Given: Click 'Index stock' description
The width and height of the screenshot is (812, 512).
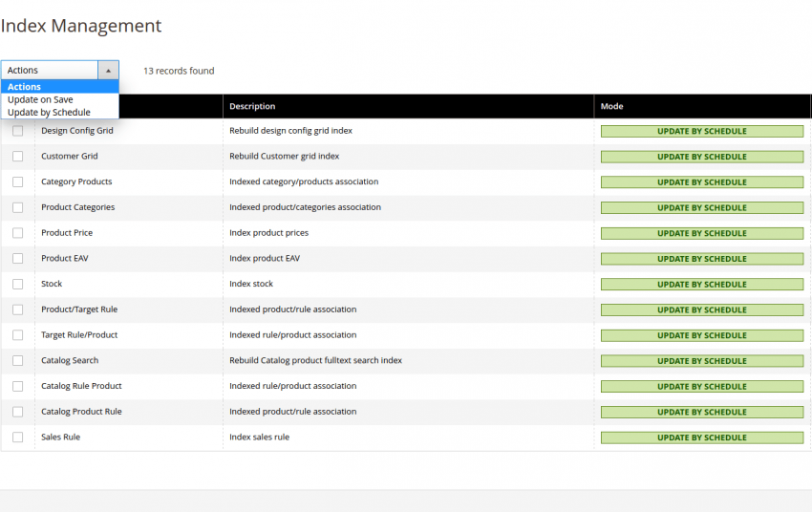Looking at the screenshot, I should pos(251,284).
